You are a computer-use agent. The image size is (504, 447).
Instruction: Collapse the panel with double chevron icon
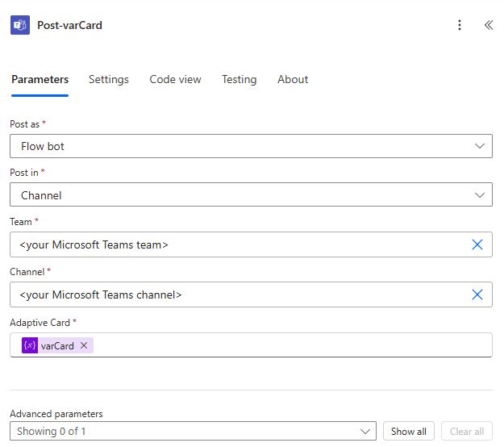click(488, 25)
